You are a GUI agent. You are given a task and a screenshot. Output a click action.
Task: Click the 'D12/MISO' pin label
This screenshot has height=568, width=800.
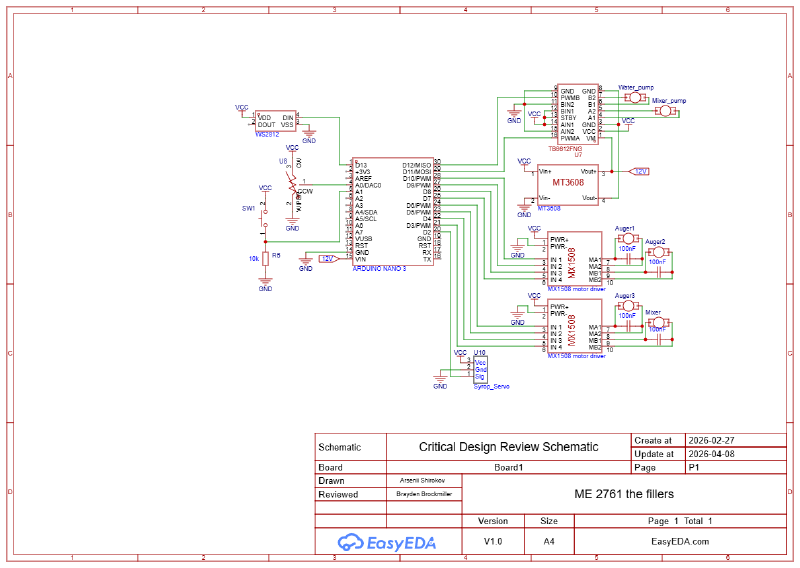417,165
